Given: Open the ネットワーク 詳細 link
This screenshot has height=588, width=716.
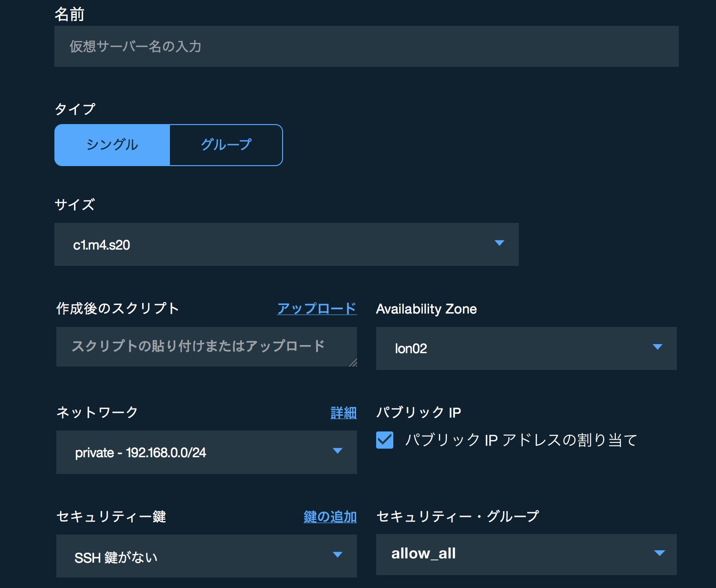Looking at the screenshot, I should click(x=344, y=412).
